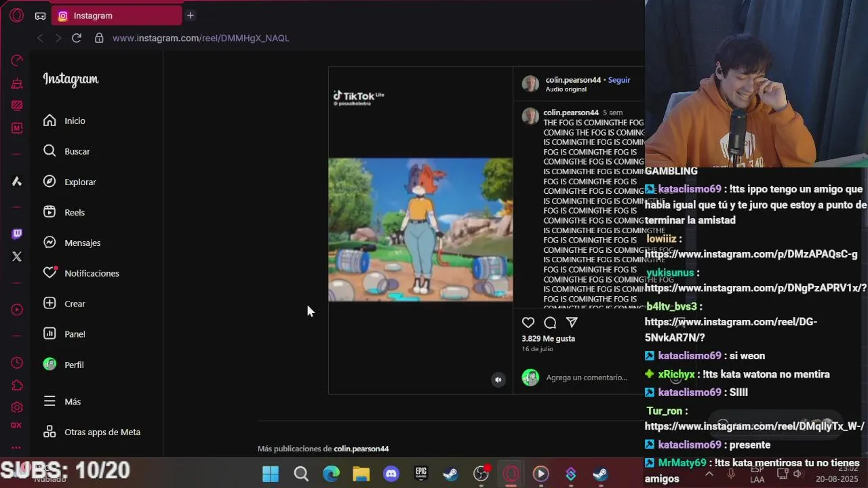Open Extensions cube in Opera sidebar
This screenshot has height=488, width=868.
[x=17, y=386]
